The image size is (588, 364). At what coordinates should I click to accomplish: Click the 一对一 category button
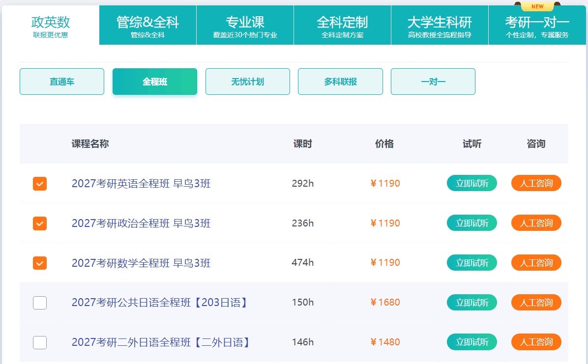point(433,82)
